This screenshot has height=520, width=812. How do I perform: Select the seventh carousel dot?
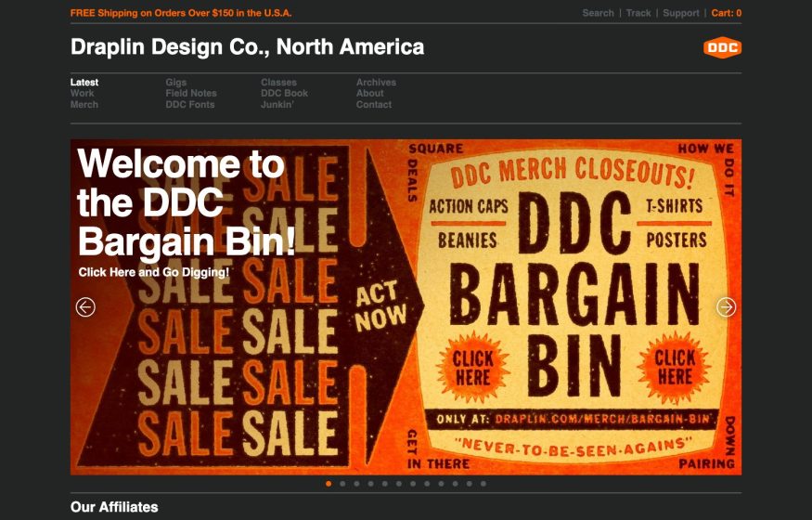coord(413,484)
